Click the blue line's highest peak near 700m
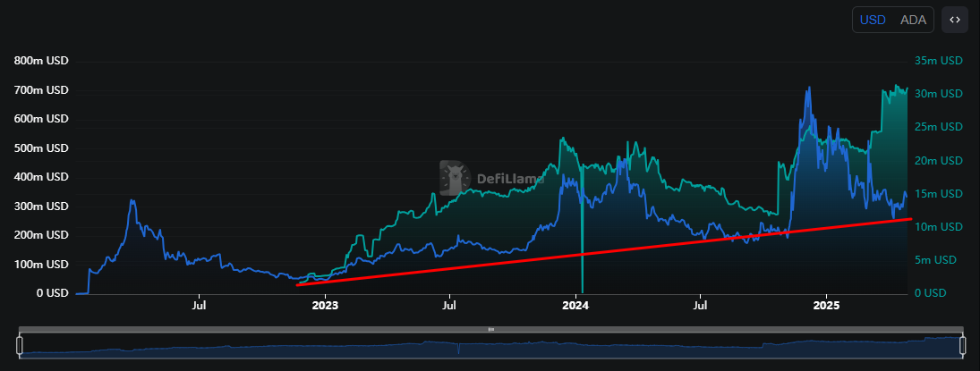Image resolution: width=980 pixels, height=371 pixels. 809,89
